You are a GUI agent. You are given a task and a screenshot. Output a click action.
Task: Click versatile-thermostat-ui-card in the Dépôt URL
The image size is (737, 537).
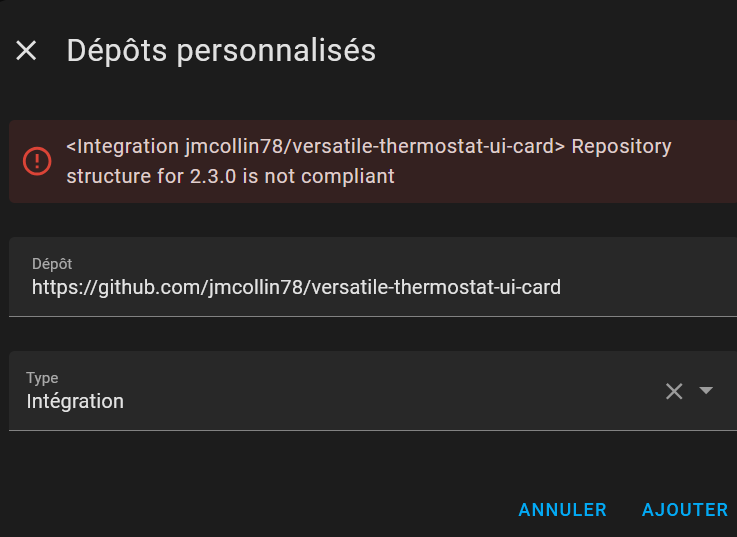[436, 288]
